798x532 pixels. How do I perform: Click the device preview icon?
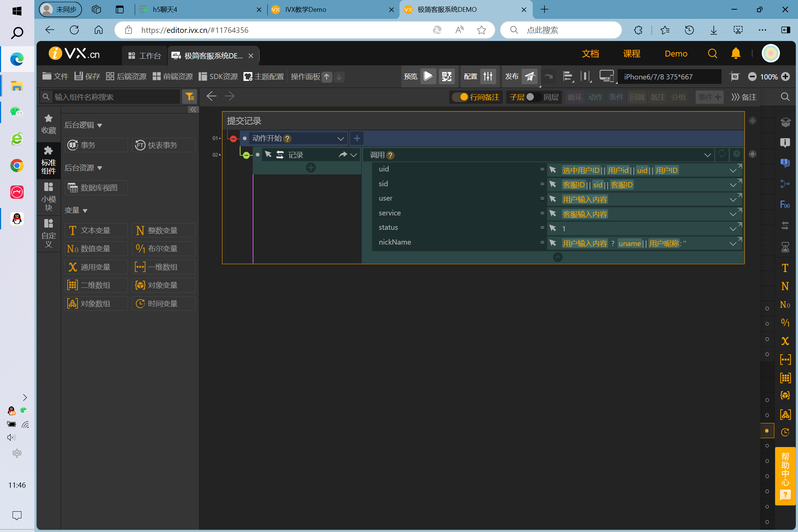(x=606, y=76)
